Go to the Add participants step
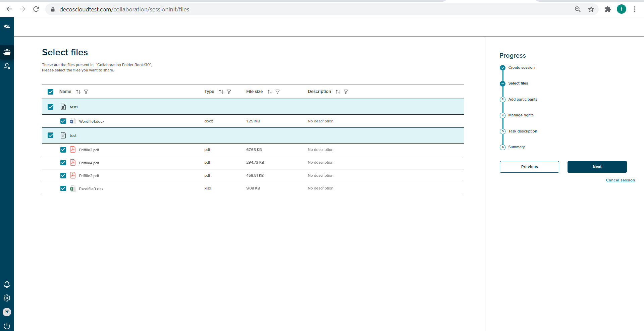Screen dimensions: 644x331 click(x=522, y=99)
